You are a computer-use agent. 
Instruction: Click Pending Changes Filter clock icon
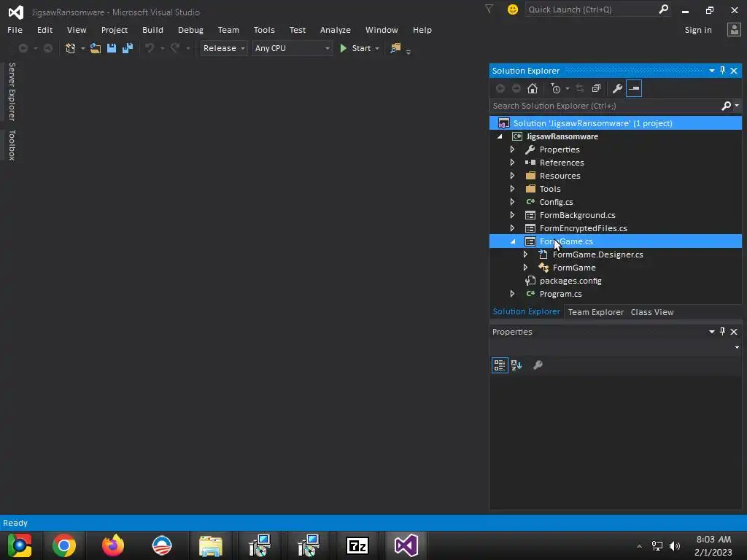(555, 88)
